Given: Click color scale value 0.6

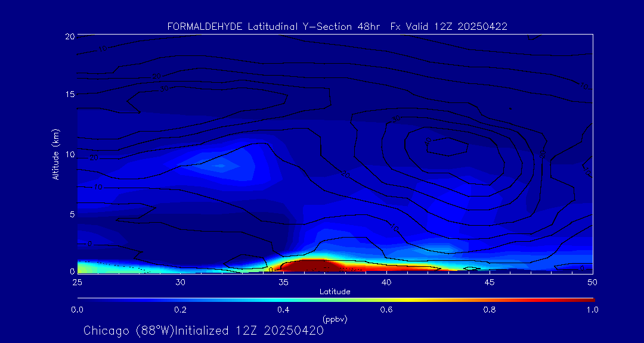Looking at the screenshot, I should click(x=386, y=310).
